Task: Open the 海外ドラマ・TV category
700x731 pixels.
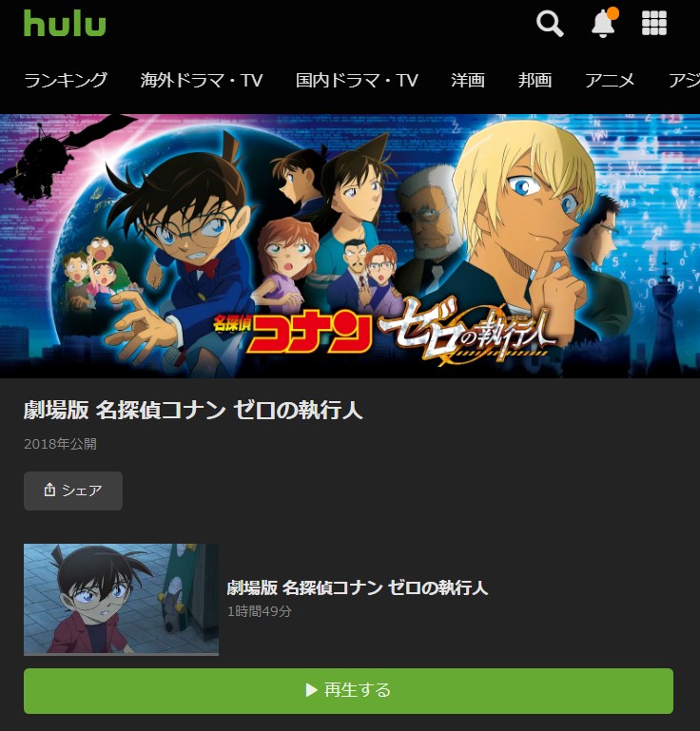Action: tap(202, 80)
